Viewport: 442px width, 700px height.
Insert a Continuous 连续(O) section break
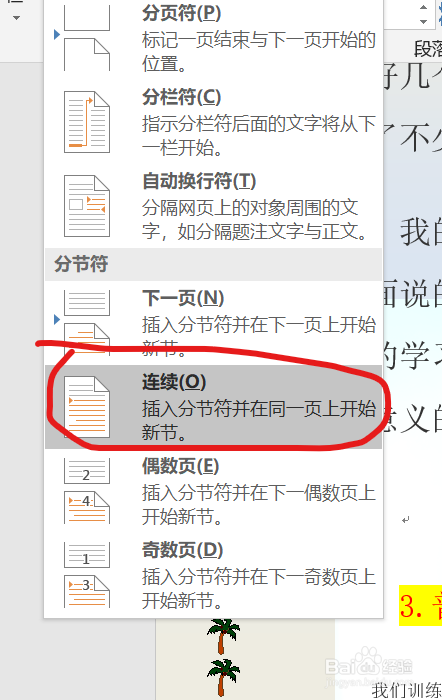[x=213, y=407]
